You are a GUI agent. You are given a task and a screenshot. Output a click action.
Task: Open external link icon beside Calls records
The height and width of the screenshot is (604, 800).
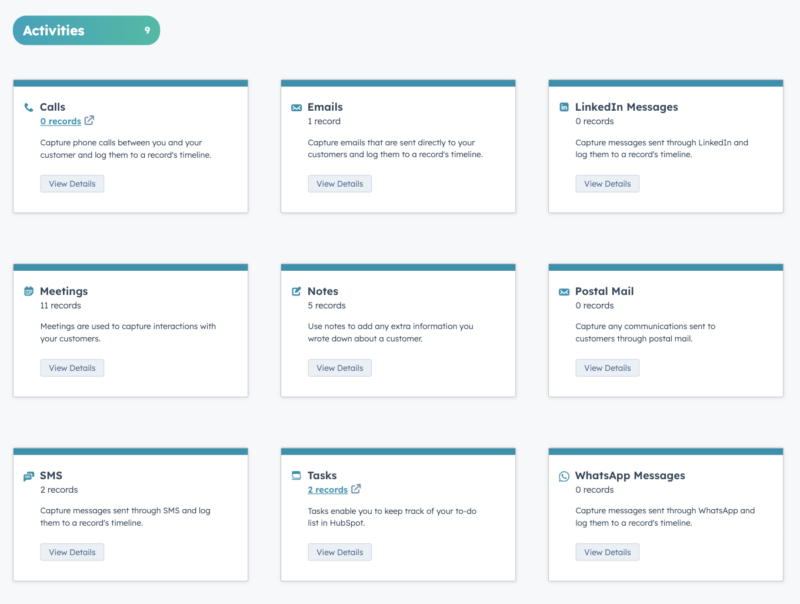tap(89, 120)
